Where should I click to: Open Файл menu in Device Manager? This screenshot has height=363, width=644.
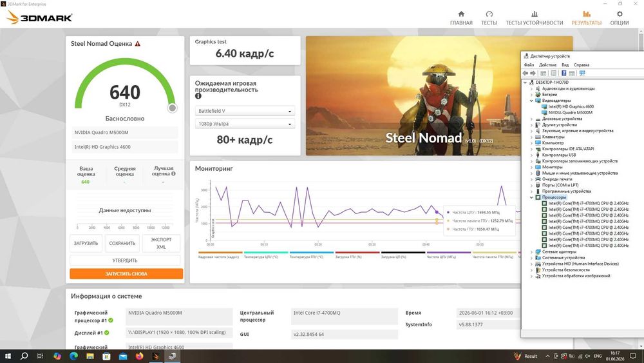pyautogui.click(x=529, y=65)
